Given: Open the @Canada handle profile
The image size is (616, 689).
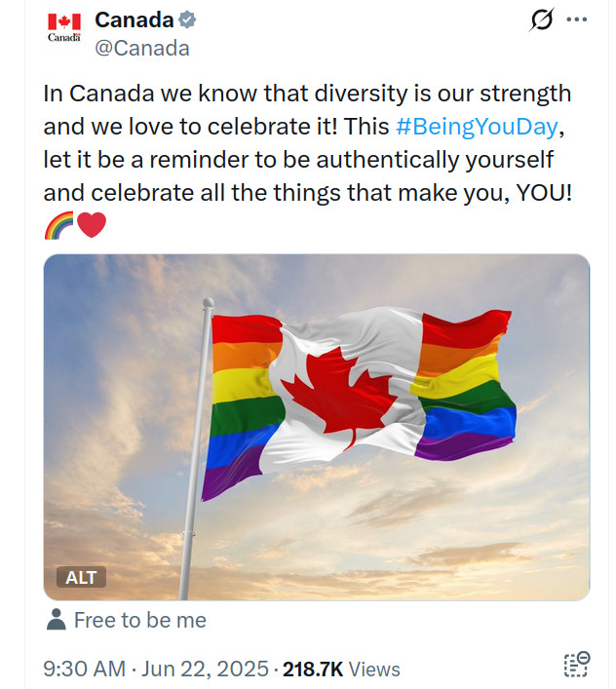Looking at the screenshot, I should [141, 48].
